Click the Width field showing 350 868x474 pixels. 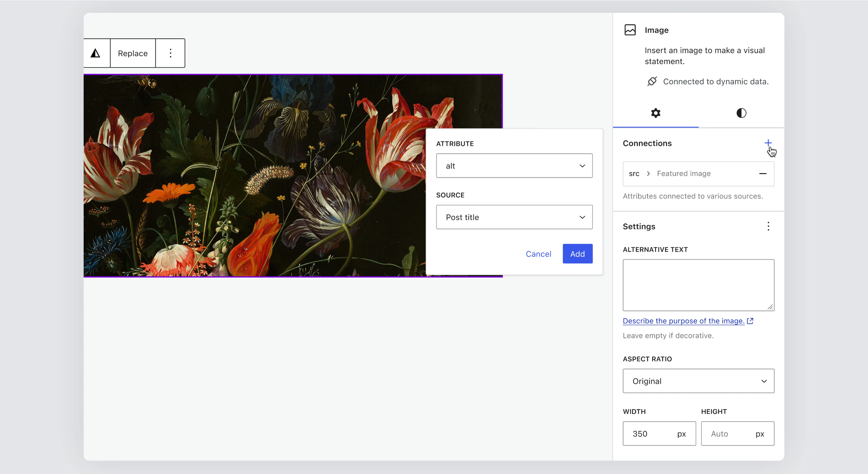(650, 434)
